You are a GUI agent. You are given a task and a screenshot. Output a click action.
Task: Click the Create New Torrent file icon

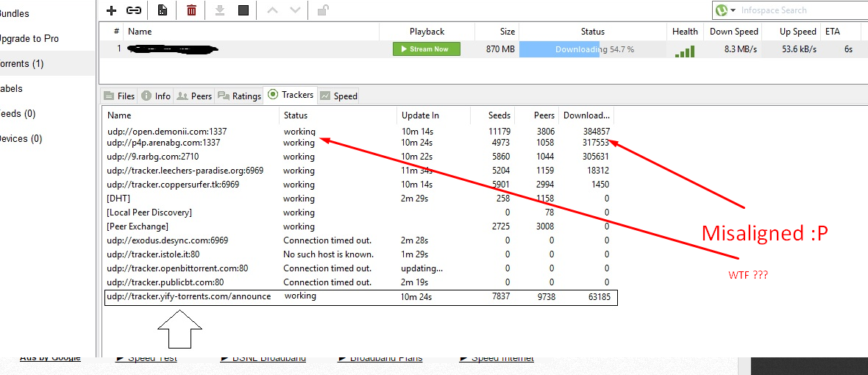[x=163, y=10]
